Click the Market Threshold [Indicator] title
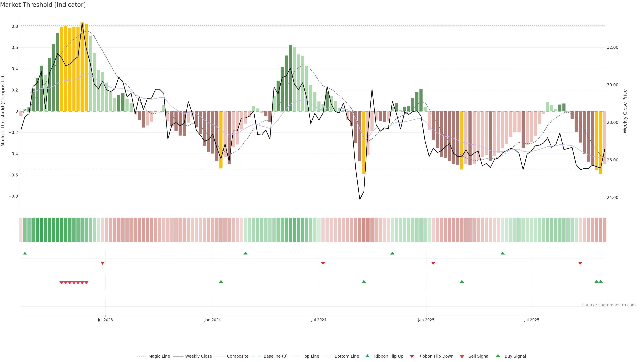 click(43, 5)
